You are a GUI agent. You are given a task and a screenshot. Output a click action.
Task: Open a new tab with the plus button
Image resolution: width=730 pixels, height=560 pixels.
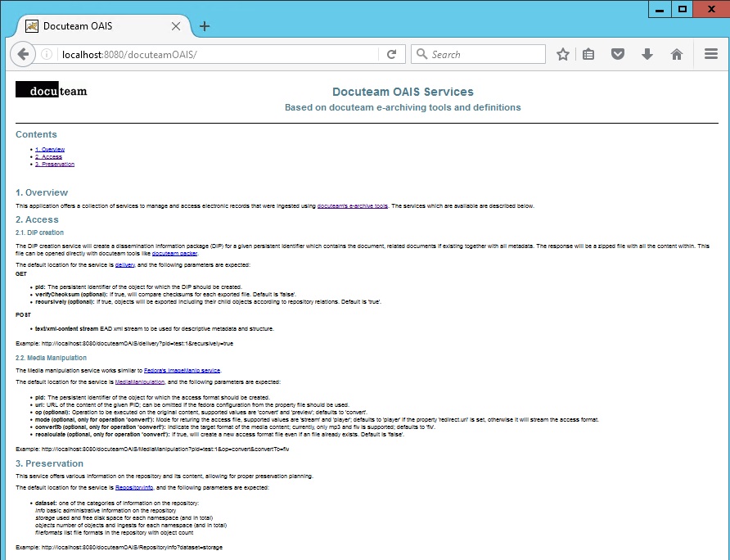205,26
